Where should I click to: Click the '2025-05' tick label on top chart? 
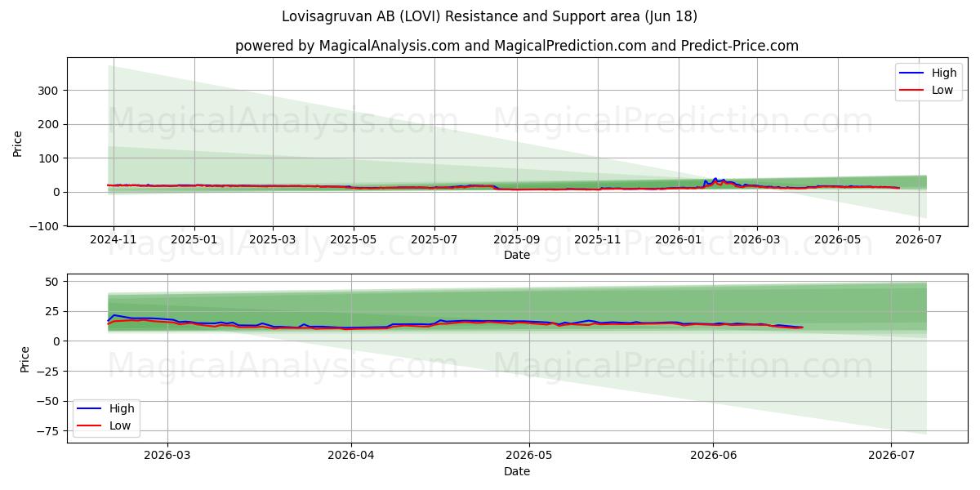[354, 239]
